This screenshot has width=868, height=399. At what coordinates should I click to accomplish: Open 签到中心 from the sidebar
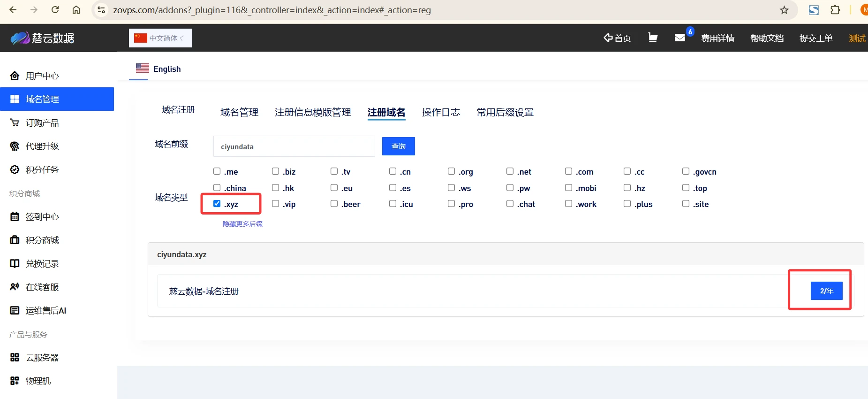point(42,216)
